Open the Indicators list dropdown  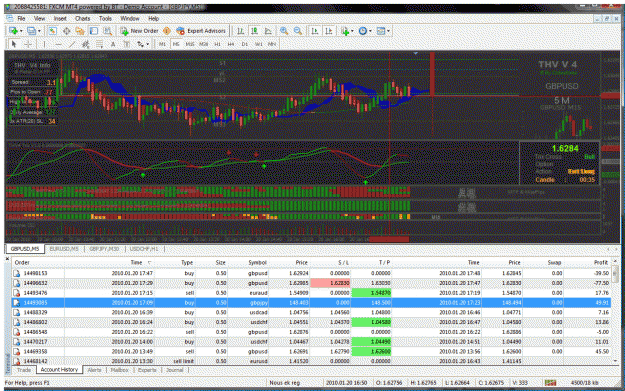click(347, 31)
